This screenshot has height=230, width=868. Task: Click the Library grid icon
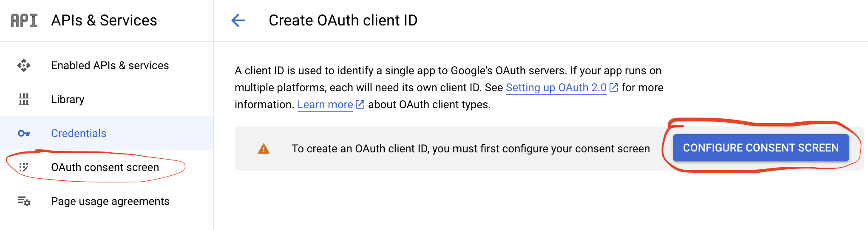pos(24,99)
